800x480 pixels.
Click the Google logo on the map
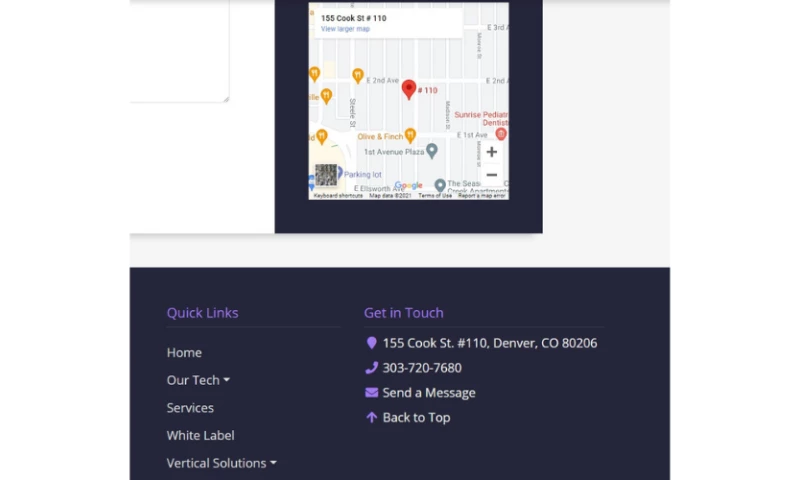409,186
